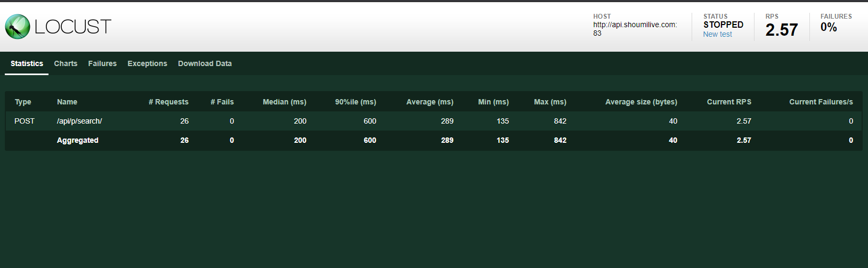Select the /api/p/search/ endpoint name

pyautogui.click(x=79, y=121)
